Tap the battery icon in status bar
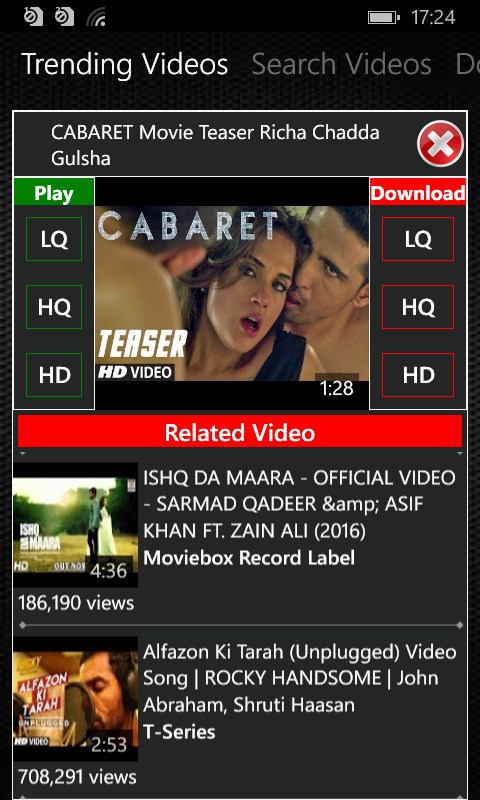The image size is (480, 800). [x=384, y=18]
